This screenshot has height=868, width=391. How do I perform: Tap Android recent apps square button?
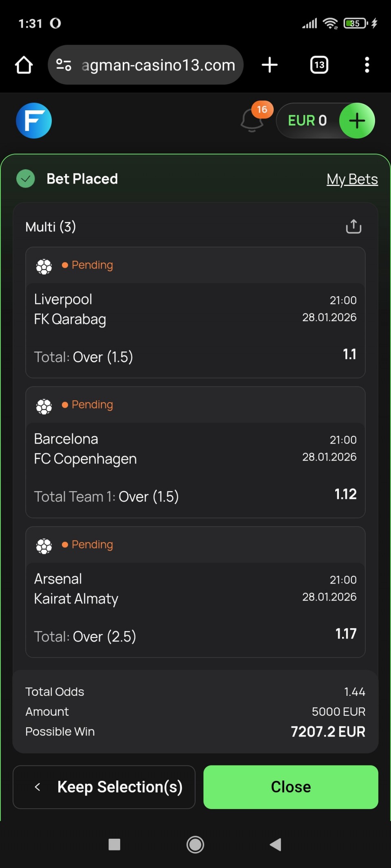(x=114, y=844)
